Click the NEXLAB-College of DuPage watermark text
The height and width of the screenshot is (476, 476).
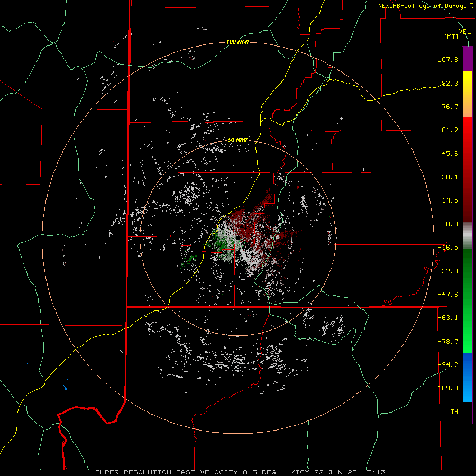pyautogui.click(x=426, y=6)
